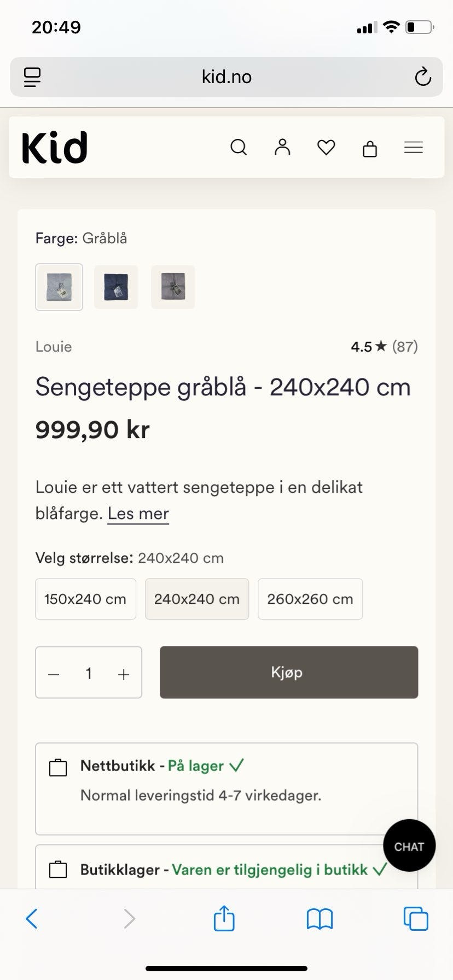Open Safari share sheet icon

tap(224, 918)
